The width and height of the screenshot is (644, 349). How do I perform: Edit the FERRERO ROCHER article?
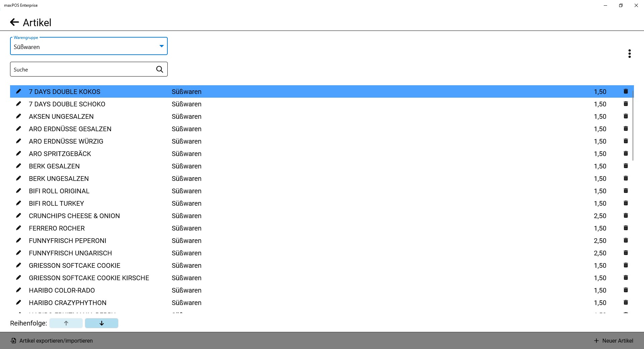coord(18,228)
